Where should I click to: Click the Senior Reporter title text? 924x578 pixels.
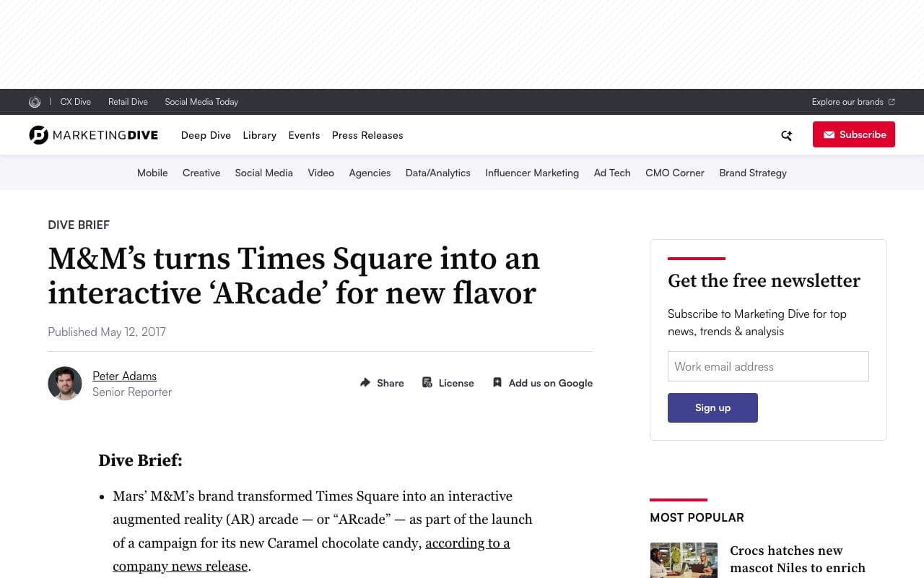pos(132,392)
